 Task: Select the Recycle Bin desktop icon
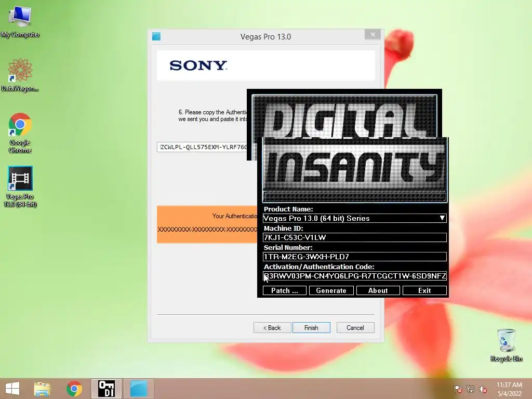[506, 345]
